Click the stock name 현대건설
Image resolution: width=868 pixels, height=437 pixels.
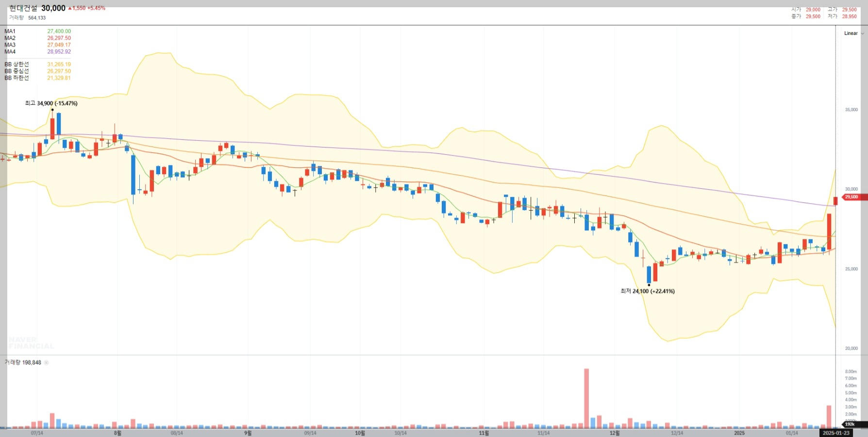[x=23, y=8]
